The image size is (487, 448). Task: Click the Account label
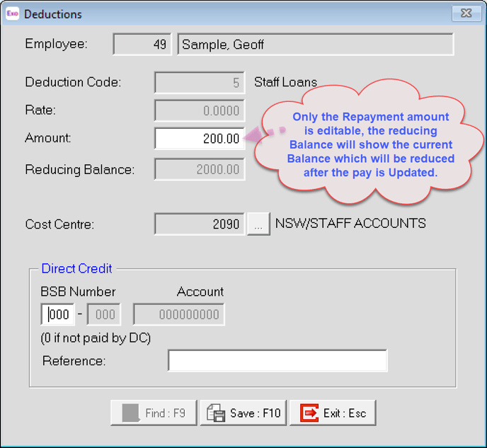click(200, 292)
